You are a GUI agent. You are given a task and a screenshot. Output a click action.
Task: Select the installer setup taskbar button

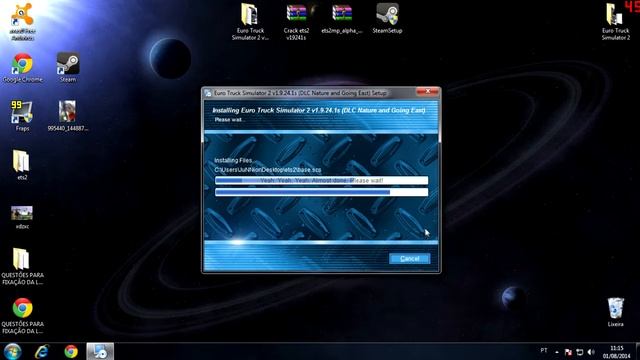click(100, 351)
